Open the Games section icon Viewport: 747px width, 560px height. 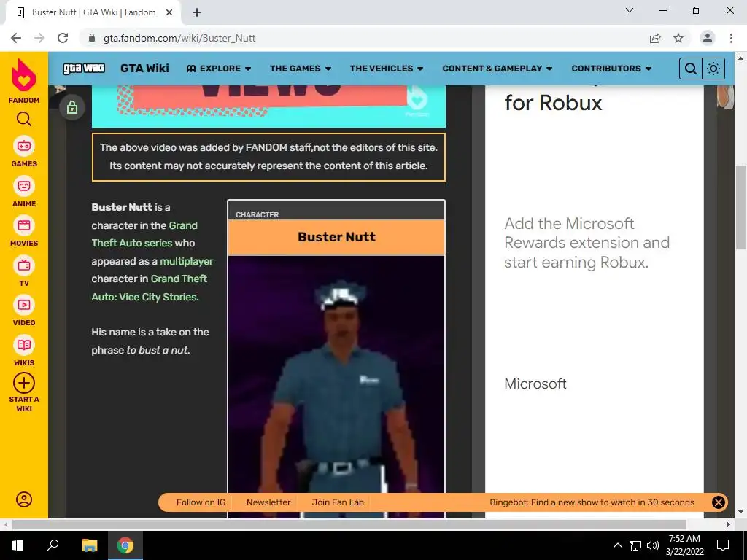click(x=24, y=146)
